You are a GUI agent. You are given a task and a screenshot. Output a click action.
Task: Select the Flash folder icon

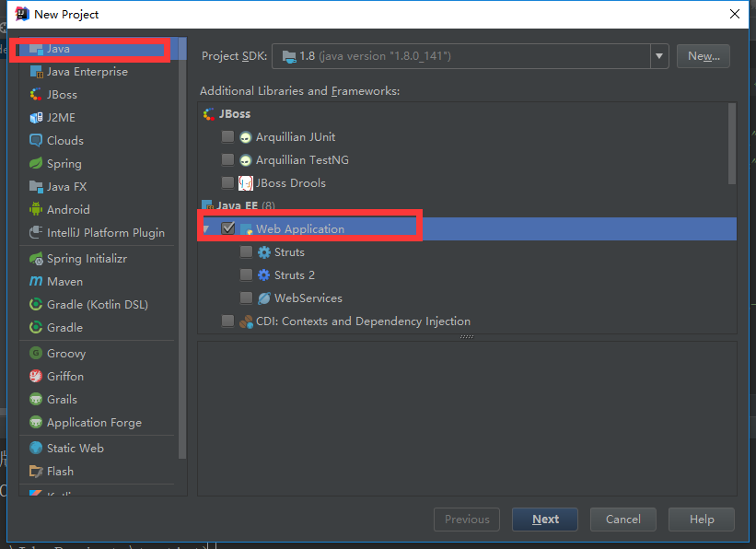point(36,471)
